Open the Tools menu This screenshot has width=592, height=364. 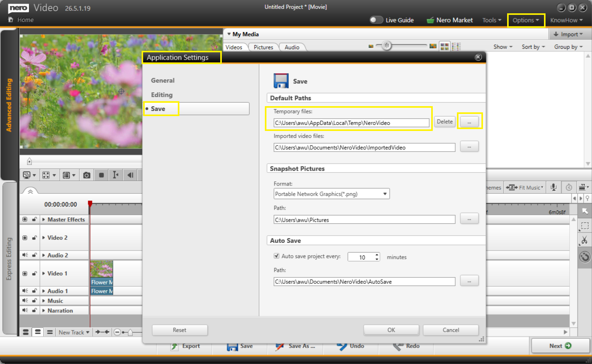[x=492, y=20]
